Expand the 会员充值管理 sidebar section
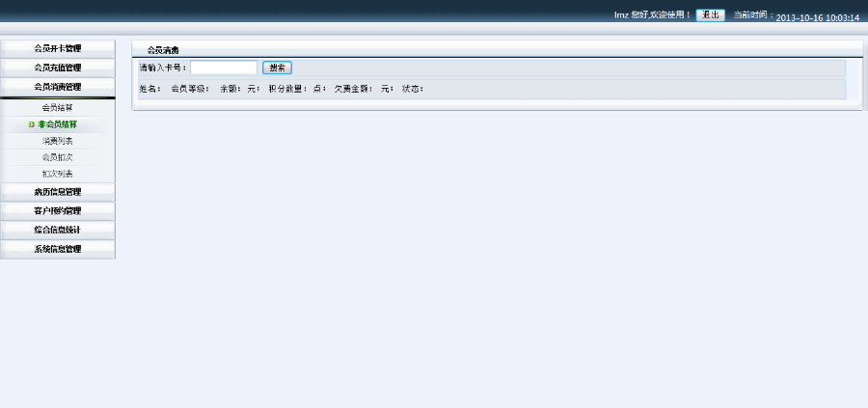The height and width of the screenshot is (408, 868). coord(58,68)
